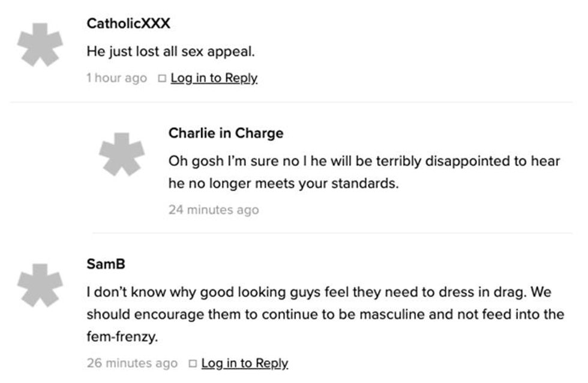Click 'Log in to Reply' under CatholicXXX's comment
Image resolution: width=588 pixels, height=383 pixels.
point(214,77)
